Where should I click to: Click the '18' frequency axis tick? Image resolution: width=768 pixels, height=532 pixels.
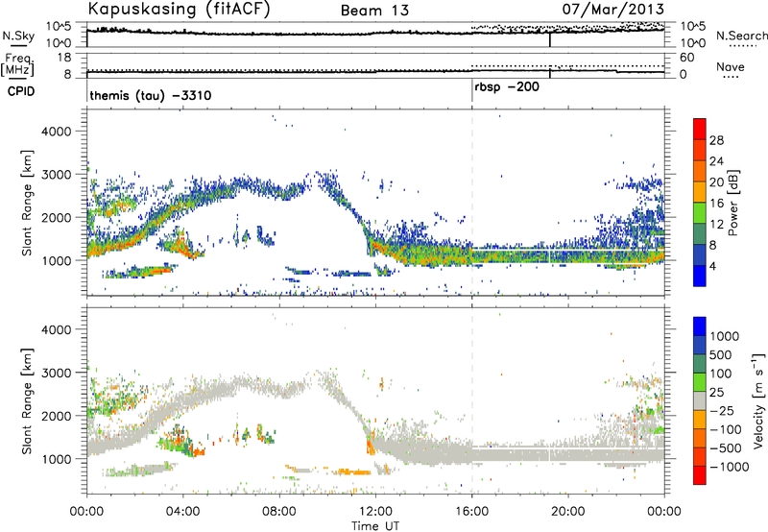(x=64, y=58)
